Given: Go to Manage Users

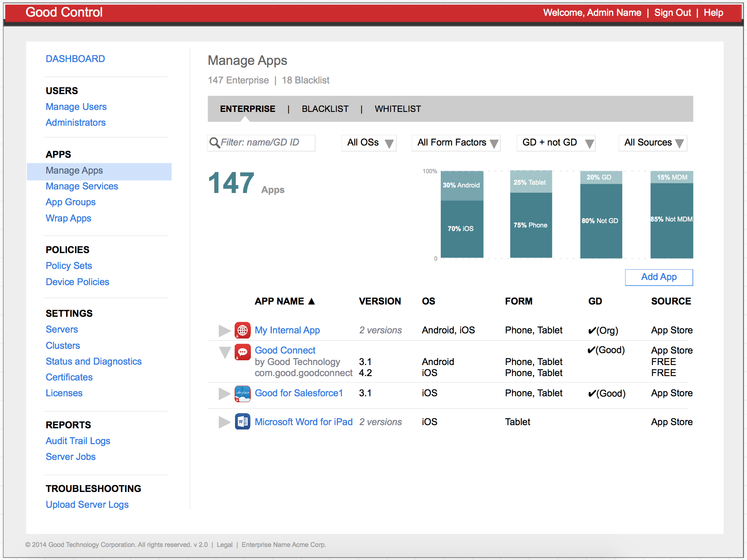Looking at the screenshot, I should 76,107.
